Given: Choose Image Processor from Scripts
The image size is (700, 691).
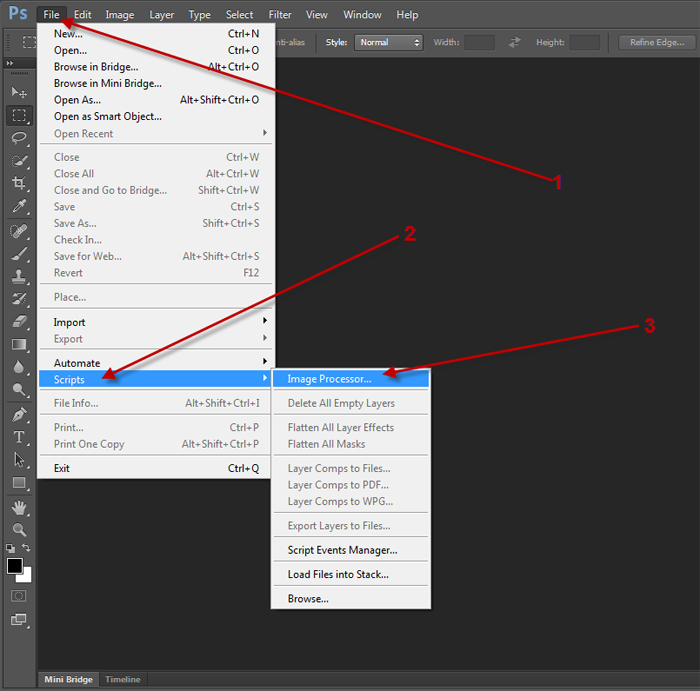Looking at the screenshot, I should 351,379.
